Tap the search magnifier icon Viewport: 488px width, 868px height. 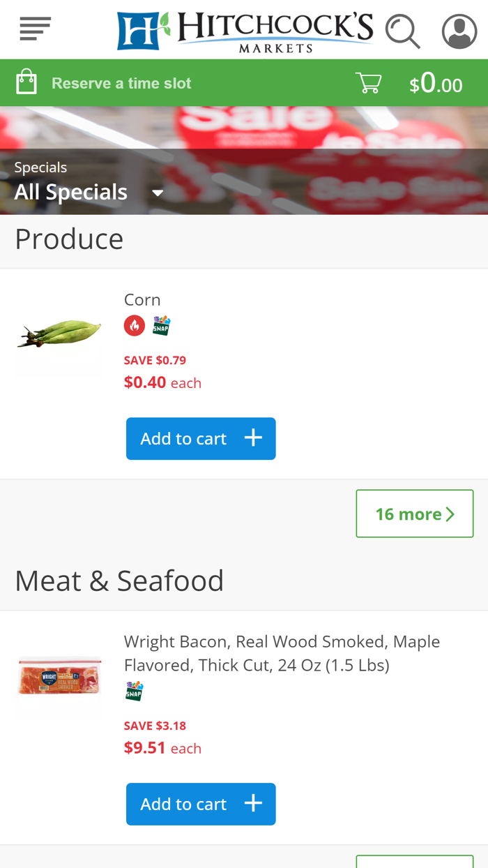pyautogui.click(x=403, y=31)
